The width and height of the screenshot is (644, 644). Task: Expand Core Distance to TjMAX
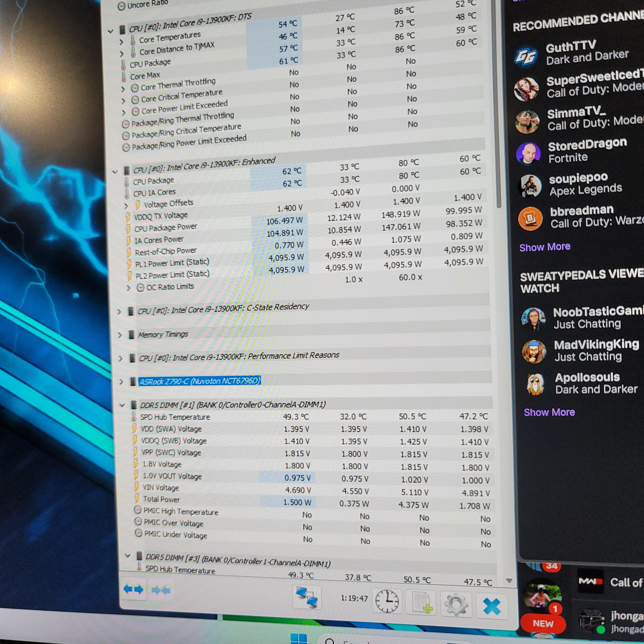122,54
